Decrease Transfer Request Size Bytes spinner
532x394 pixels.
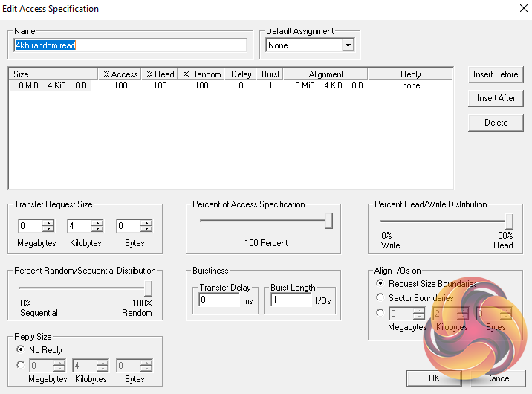click(x=146, y=229)
